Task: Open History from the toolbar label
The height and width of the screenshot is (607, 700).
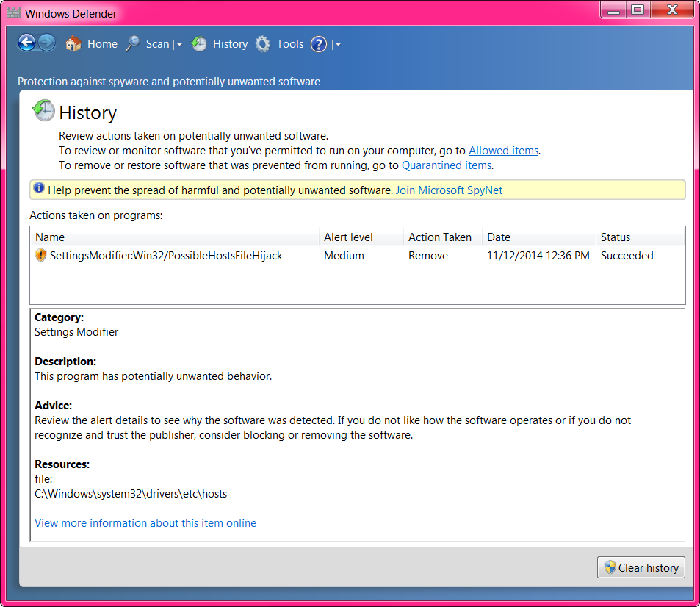Action: click(231, 44)
